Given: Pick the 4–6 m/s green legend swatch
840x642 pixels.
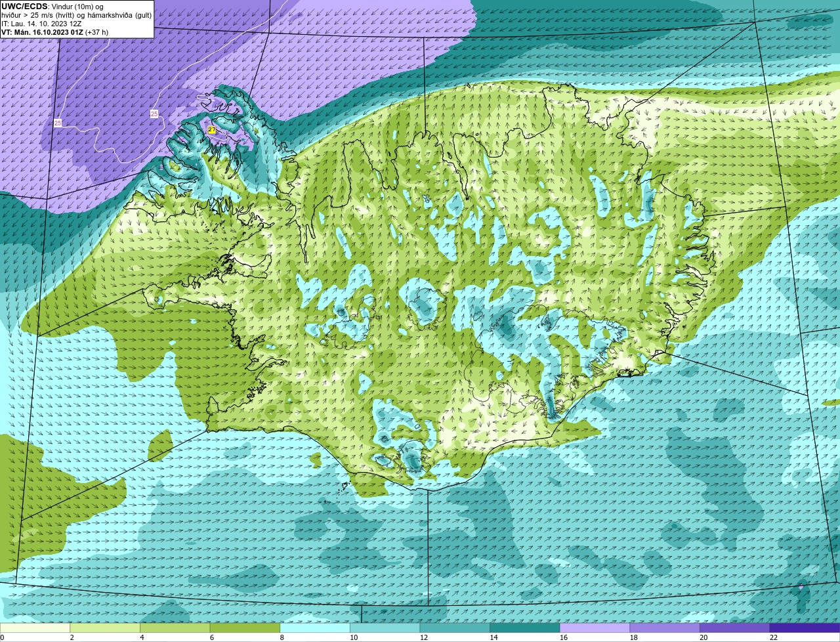Looking at the screenshot, I should (x=175, y=628).
